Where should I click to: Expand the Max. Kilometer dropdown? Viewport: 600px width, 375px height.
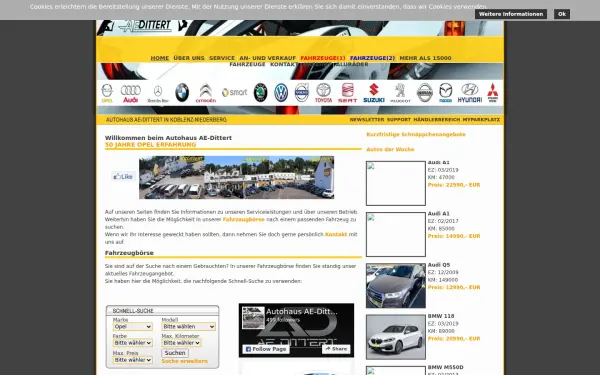[x=181, y=343]
